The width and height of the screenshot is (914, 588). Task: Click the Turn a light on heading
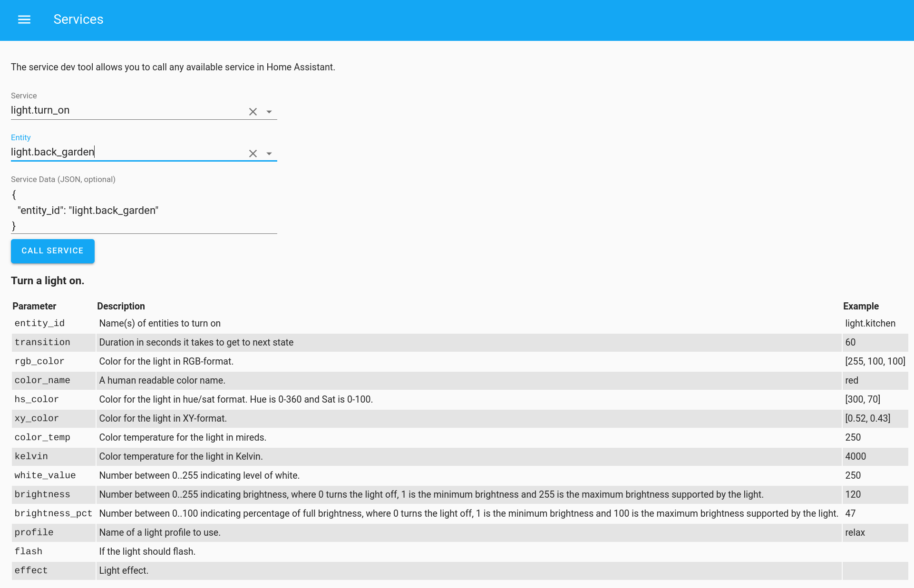48,280
